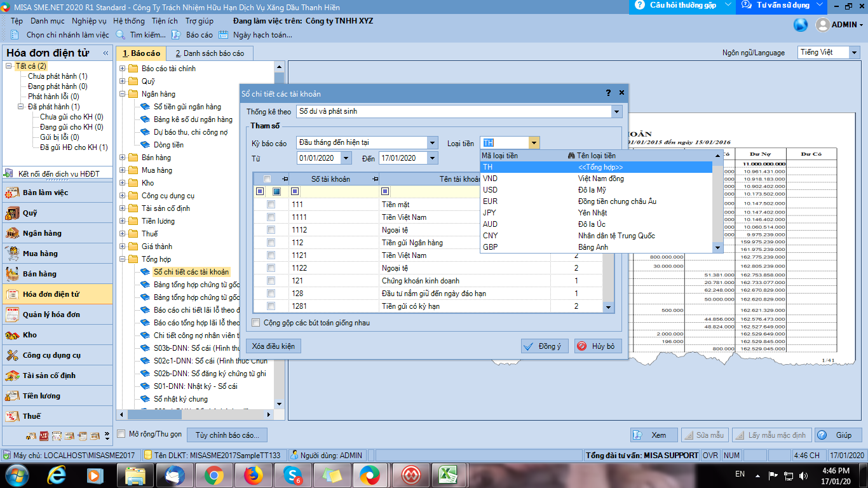Tick select-all checkbox in account table header
This screenshot has height=488, width=868.
tap(268, 179)
